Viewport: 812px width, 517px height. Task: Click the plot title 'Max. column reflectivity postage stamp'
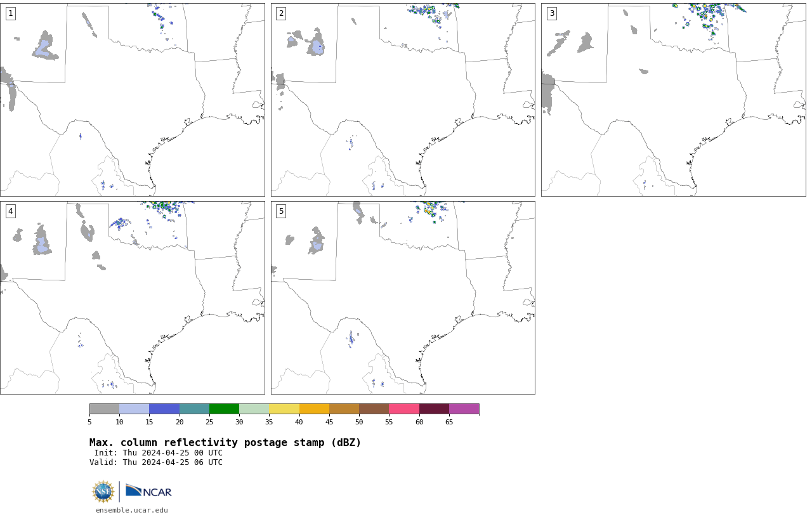point(225,443)
